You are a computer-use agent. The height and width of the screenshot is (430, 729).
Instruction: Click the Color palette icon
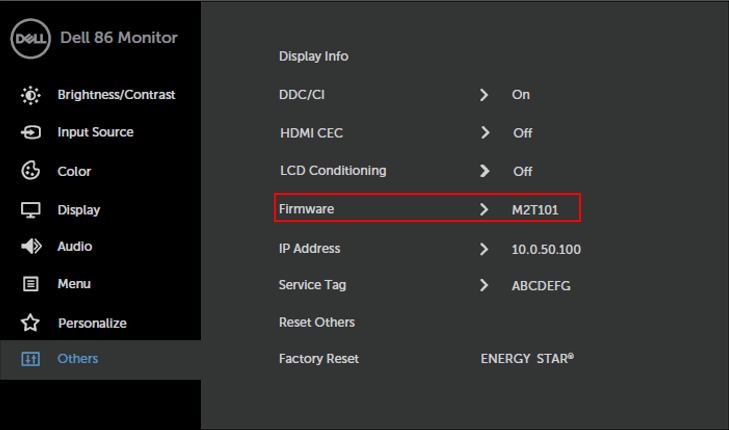pyautogui.click(x=31, y=171)
